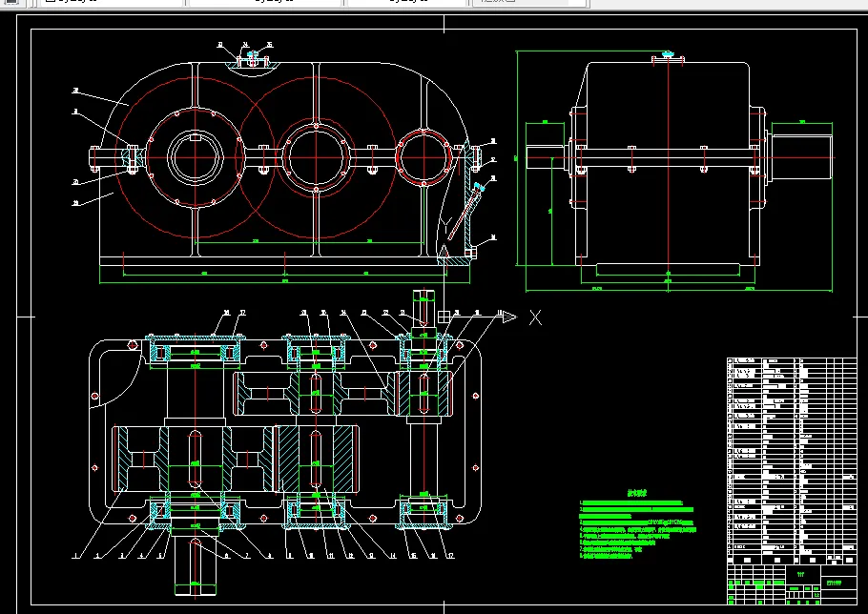The height and width of the screenshot is (614, 868).
Task: Click the UCS X-axis arrowhead
Action: click(509, 317)
